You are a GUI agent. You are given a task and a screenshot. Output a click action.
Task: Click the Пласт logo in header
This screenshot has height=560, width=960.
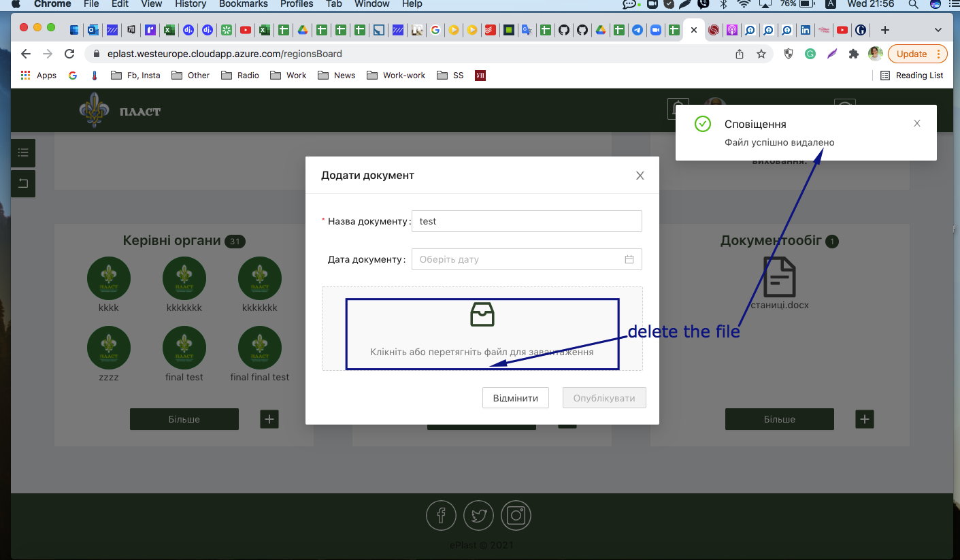point(121,111)
